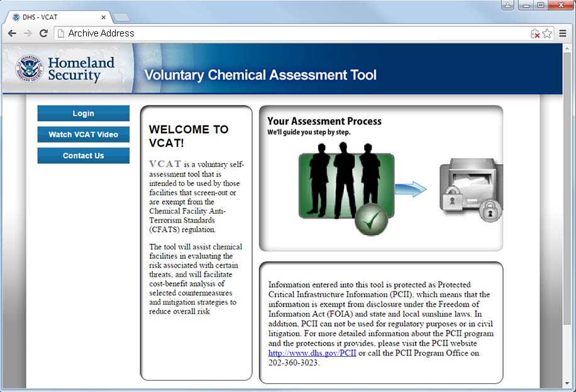
Task: Open the blocked pop-up notification icon
Action: click(535, 33)
